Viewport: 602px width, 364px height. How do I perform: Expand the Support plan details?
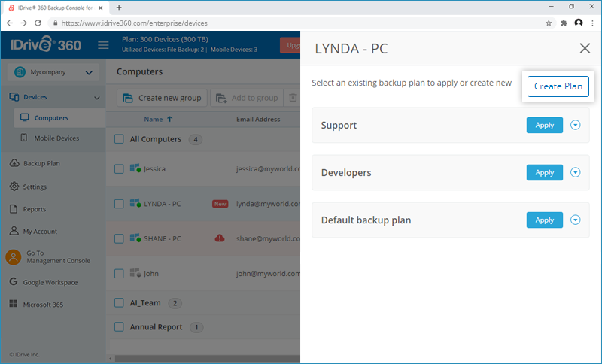pyautogui.click(x=575, y=125)
